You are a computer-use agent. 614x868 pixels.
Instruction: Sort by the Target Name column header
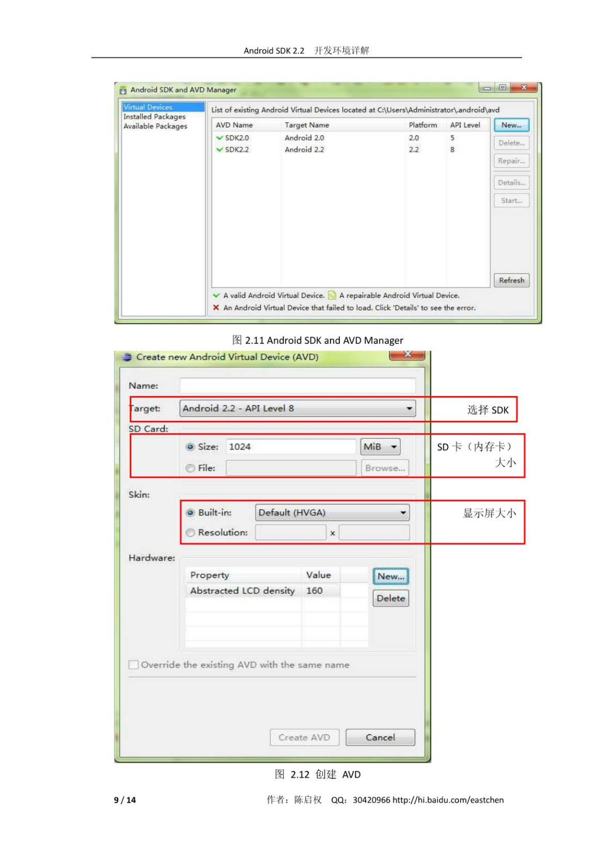(343, 125)
